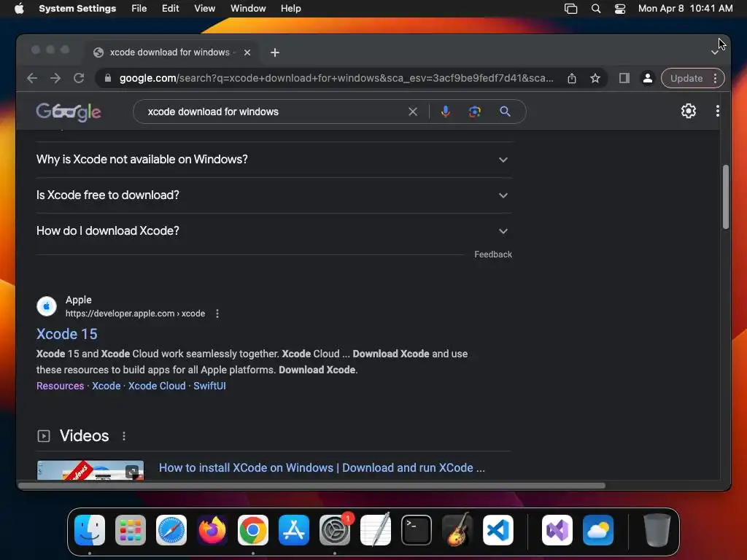Image resolution: width=747 pixels, height=560 pixels.
Task: Open Trash in the Dock
Action: (657, 530)
